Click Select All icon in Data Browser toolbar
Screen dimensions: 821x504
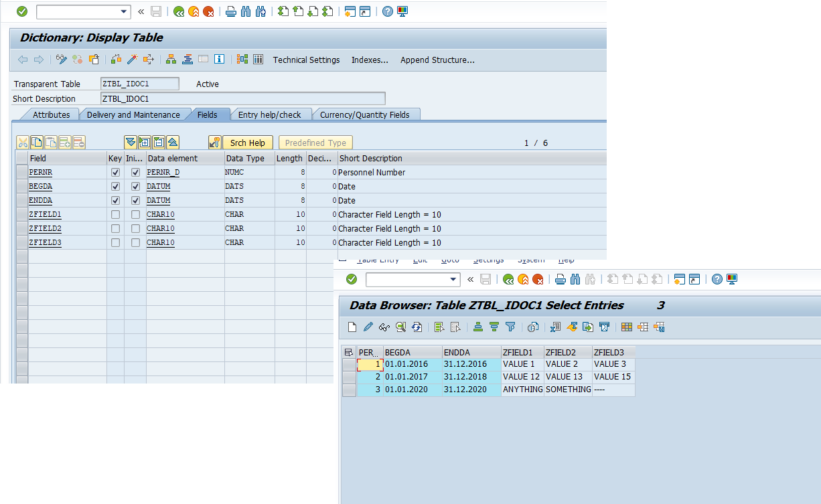(439, 327)
